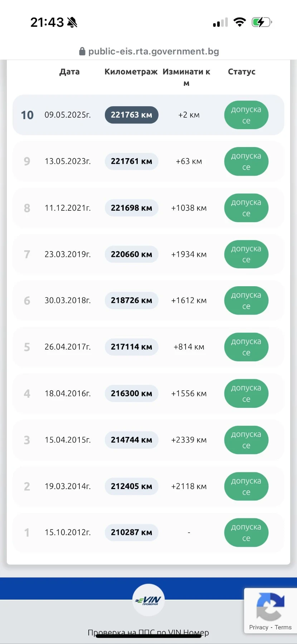Viewport: 297px width, 644px height.
Task: Tap the допуска се status for 15.10.2012
Action: 246,533
